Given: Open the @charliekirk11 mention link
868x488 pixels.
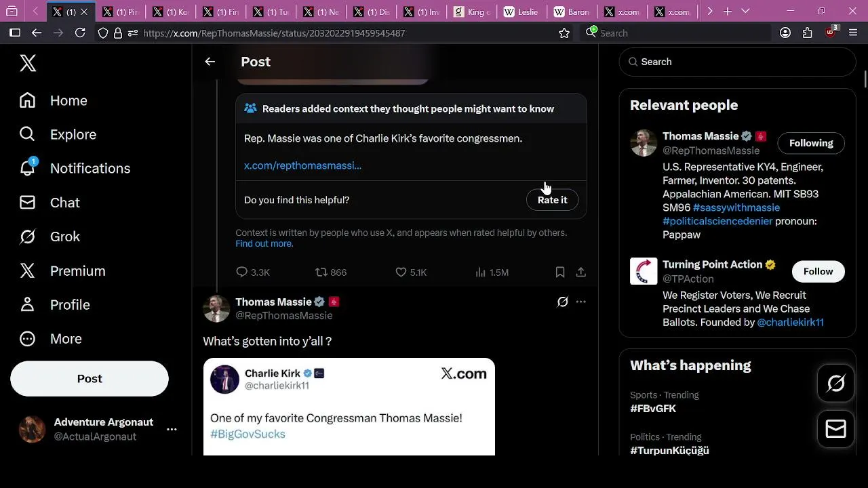Looking at the screenshot, I should click(791, 323).
